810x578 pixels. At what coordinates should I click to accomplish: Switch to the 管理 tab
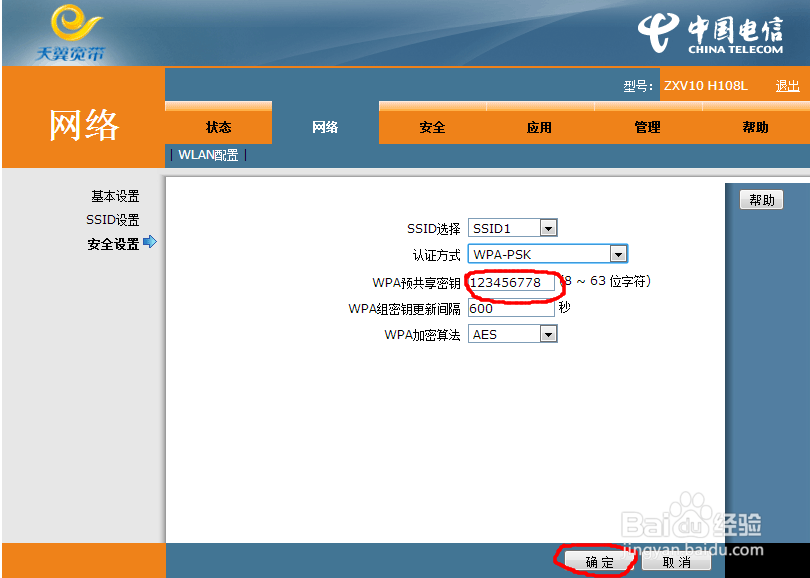coord(646,127)
